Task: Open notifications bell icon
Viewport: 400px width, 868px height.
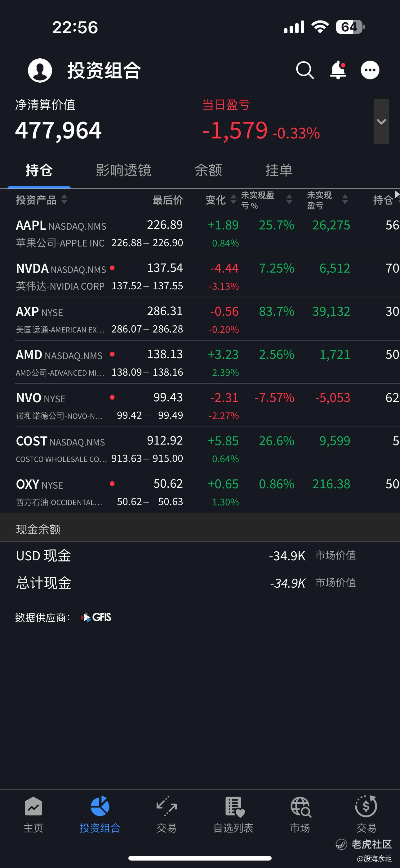Action: (338, 70)
